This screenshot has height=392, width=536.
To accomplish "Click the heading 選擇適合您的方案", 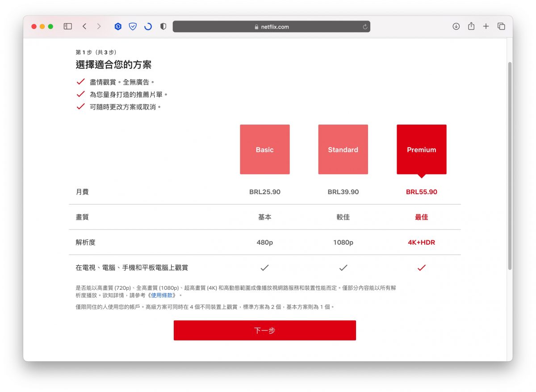I will coord(113,65).
